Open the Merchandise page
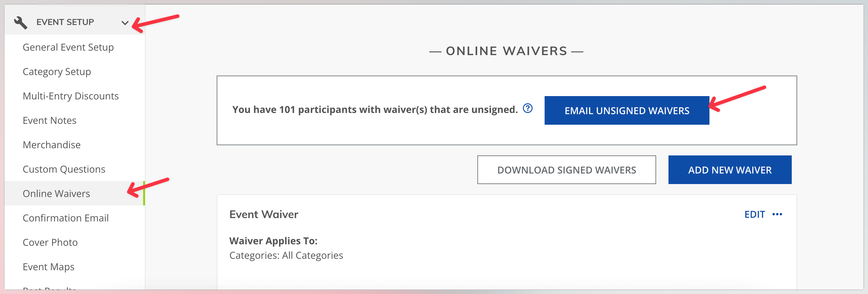868x294 pixels. pos(52,145)
